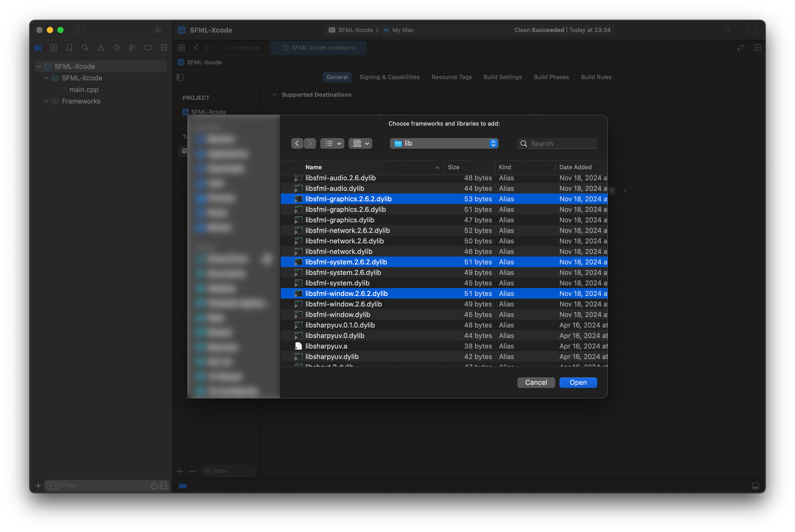Select libsfml-audio.dylib file
Image resolution: width=795 pixels, height=532 pixels.
(x=444, y=188)
